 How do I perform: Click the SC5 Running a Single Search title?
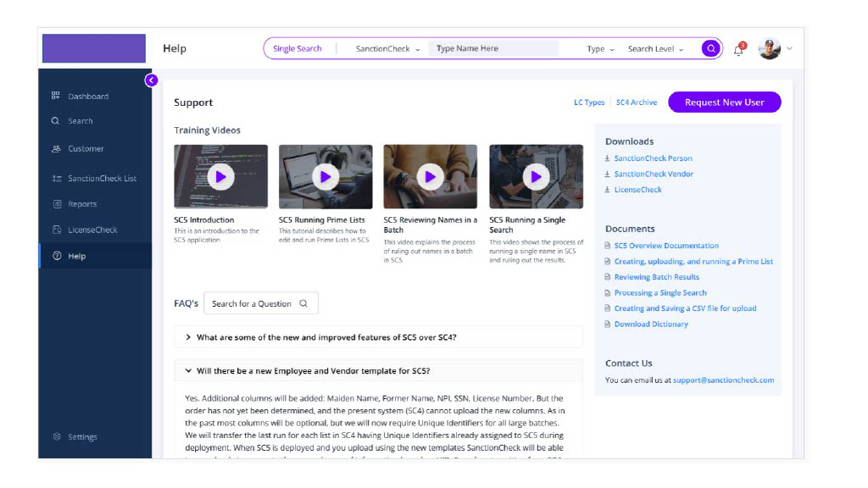527,225
